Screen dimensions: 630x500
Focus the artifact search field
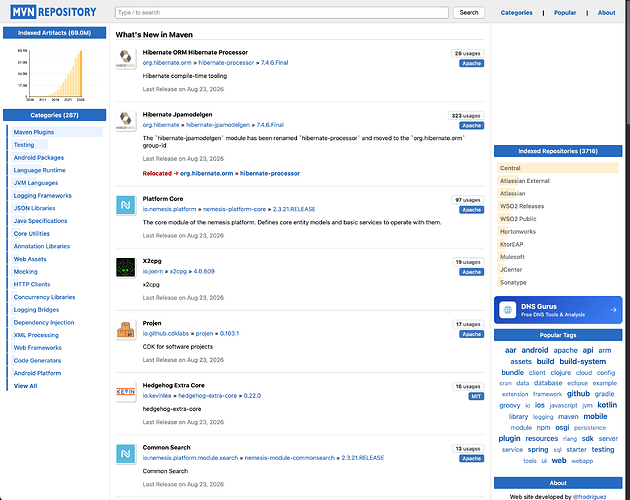click(x=282, y=12)
